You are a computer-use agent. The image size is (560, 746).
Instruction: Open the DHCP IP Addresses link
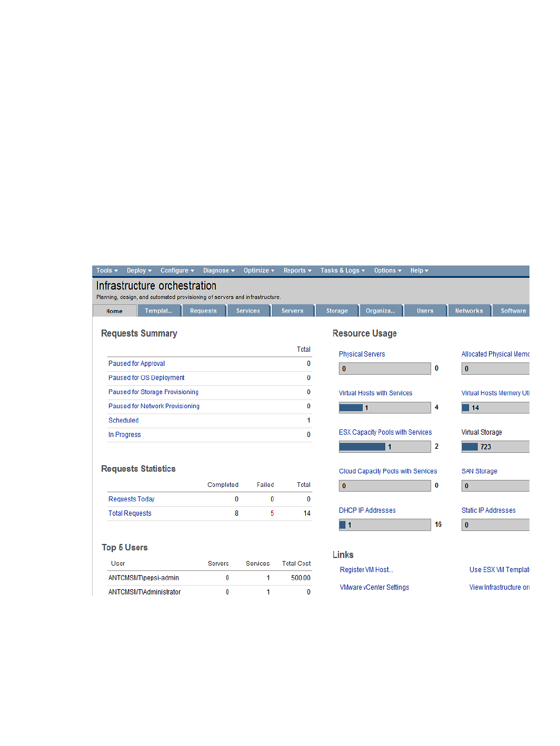pyautogui.click(x=367, y=510)
